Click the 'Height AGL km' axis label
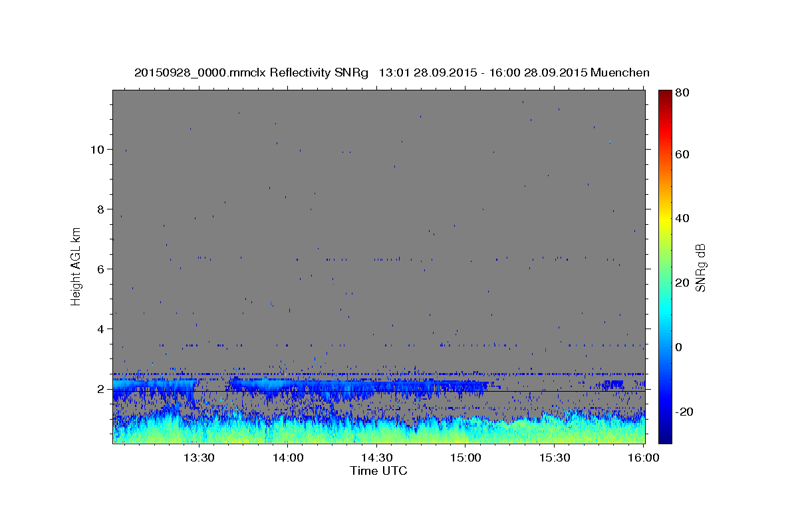 [x=76, y=267]
